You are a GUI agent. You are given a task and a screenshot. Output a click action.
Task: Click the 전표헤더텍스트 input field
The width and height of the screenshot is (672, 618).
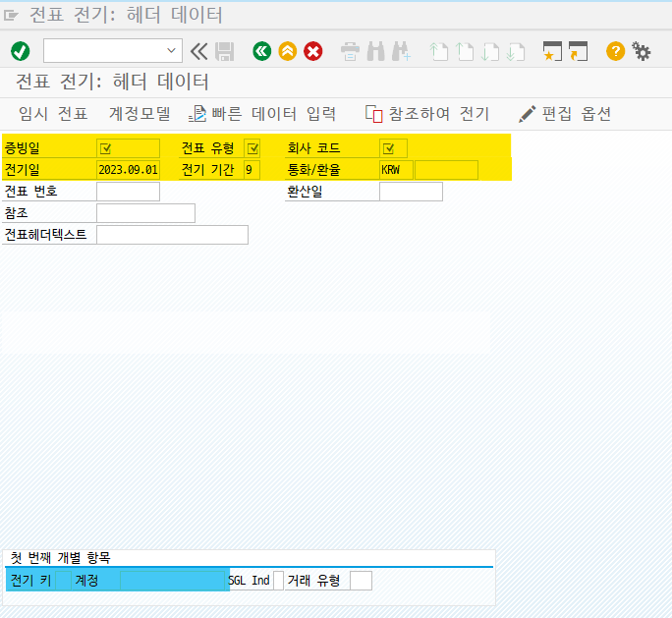(172, 235)
